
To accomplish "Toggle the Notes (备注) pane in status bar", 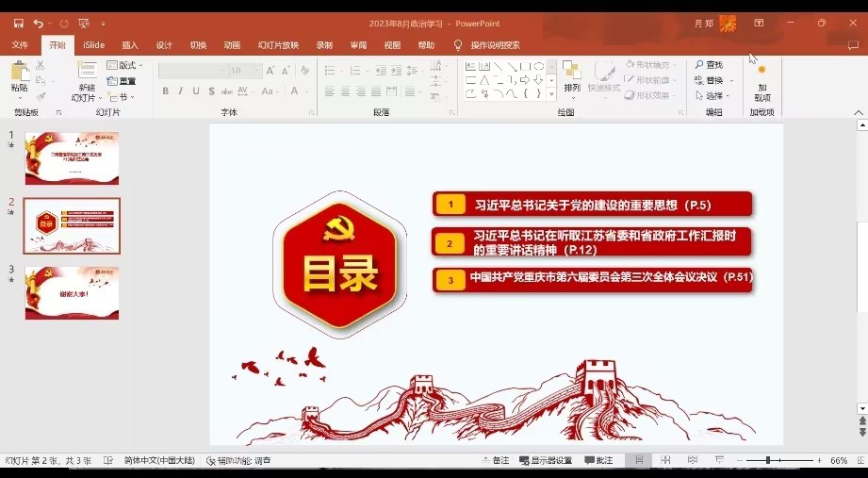I will 495,461.
